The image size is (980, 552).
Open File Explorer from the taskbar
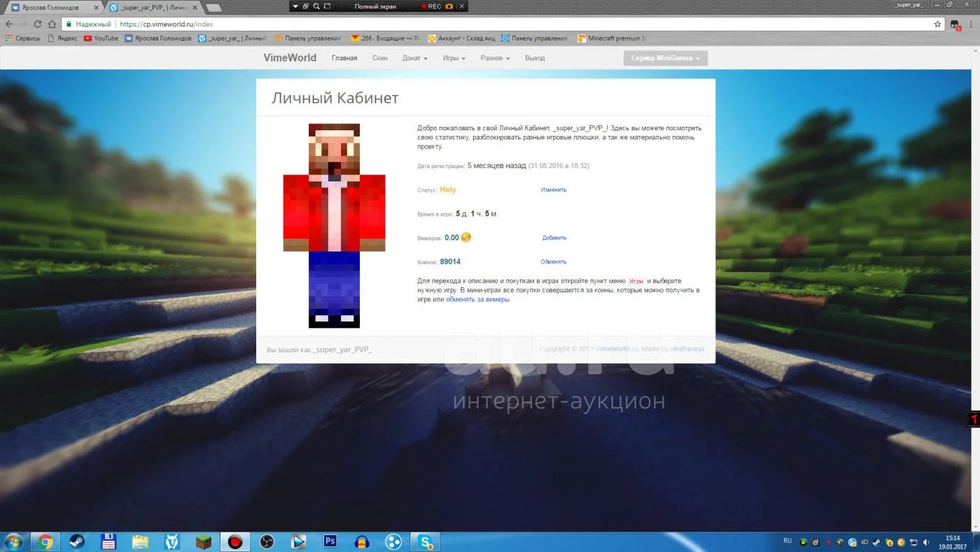[140, 541]
